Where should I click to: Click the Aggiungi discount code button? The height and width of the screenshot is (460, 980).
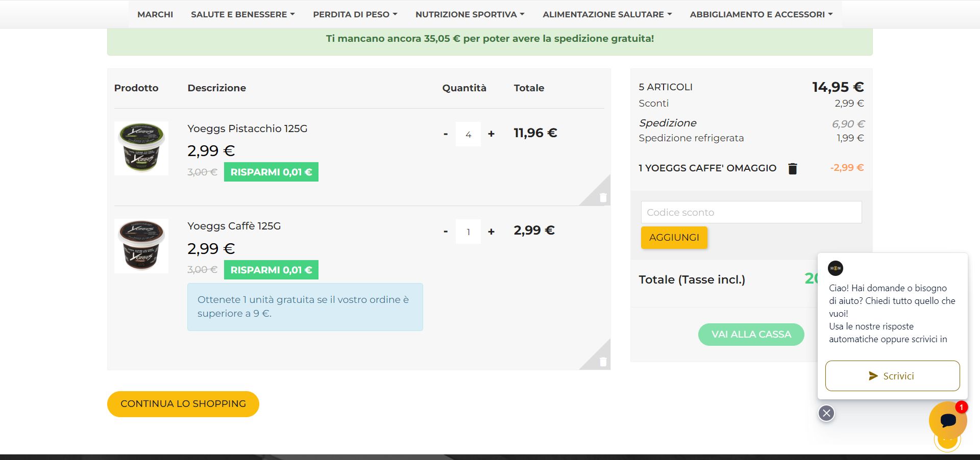pos(674,238)
